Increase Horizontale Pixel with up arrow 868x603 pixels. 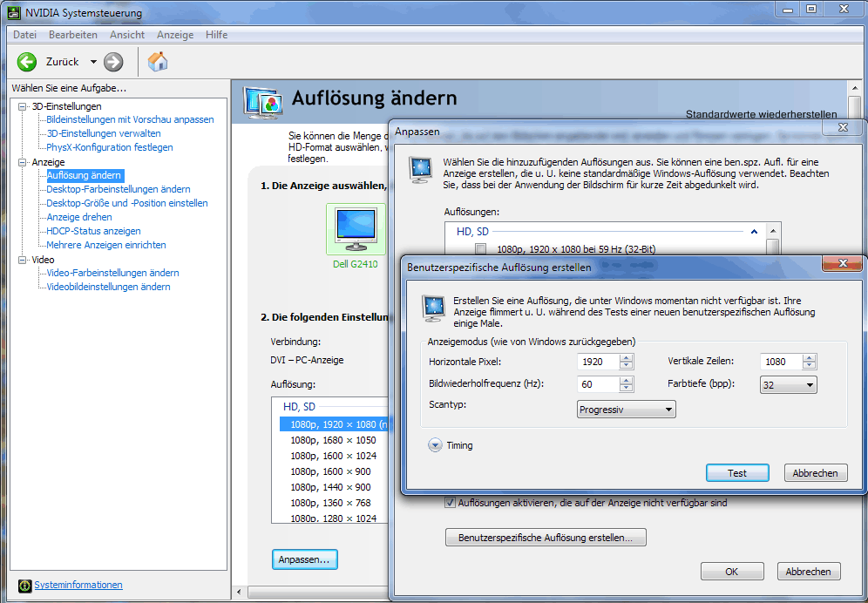[626, 357]
